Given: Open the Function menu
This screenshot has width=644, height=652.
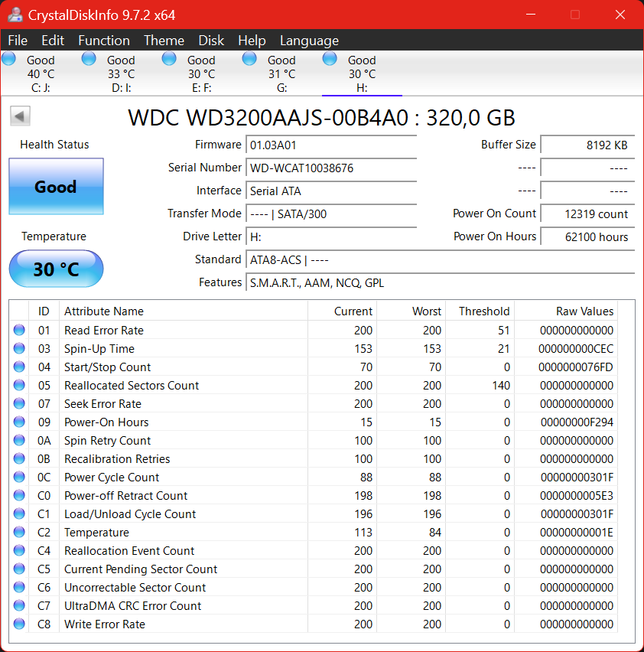Looking at the screenshot, I should click(104, 41).
